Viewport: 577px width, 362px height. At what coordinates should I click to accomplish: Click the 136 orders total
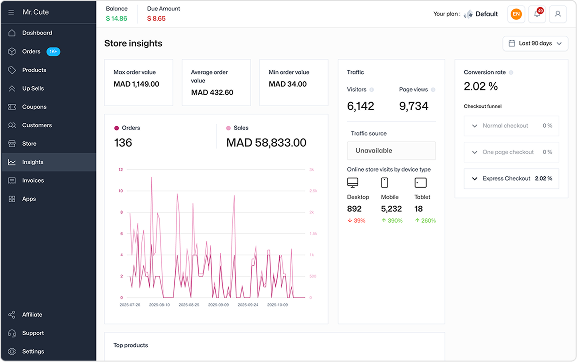click(x=123, y=143)
